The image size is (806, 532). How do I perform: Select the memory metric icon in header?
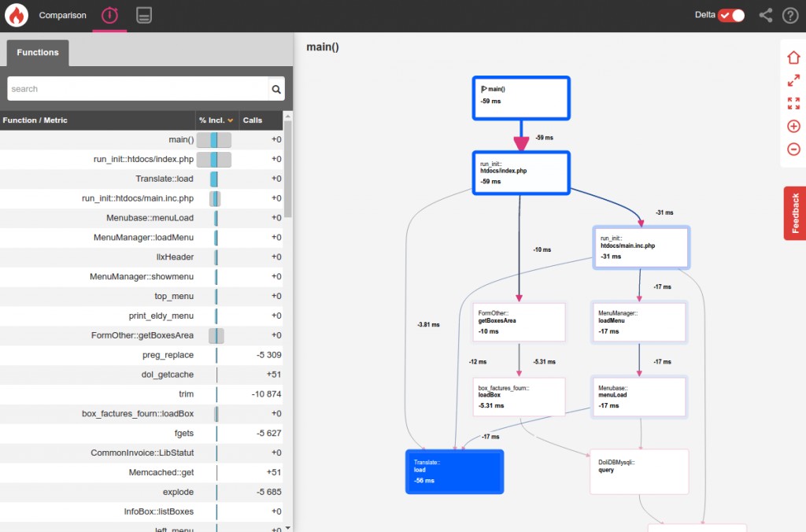pyautogui.click(x=144, y=16)
